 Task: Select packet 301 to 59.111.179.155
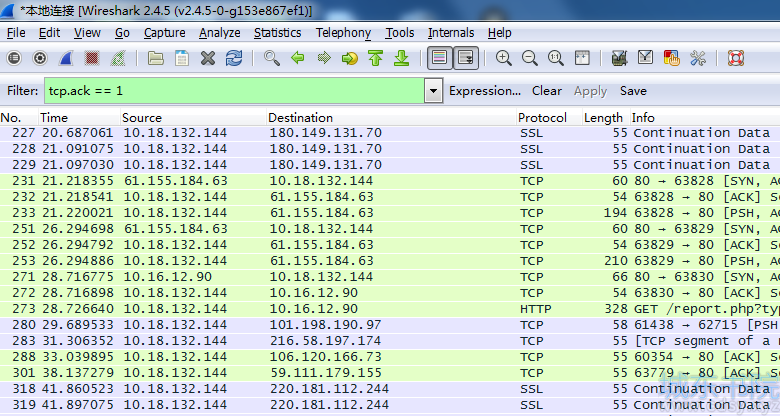click(x=390, y=373)
